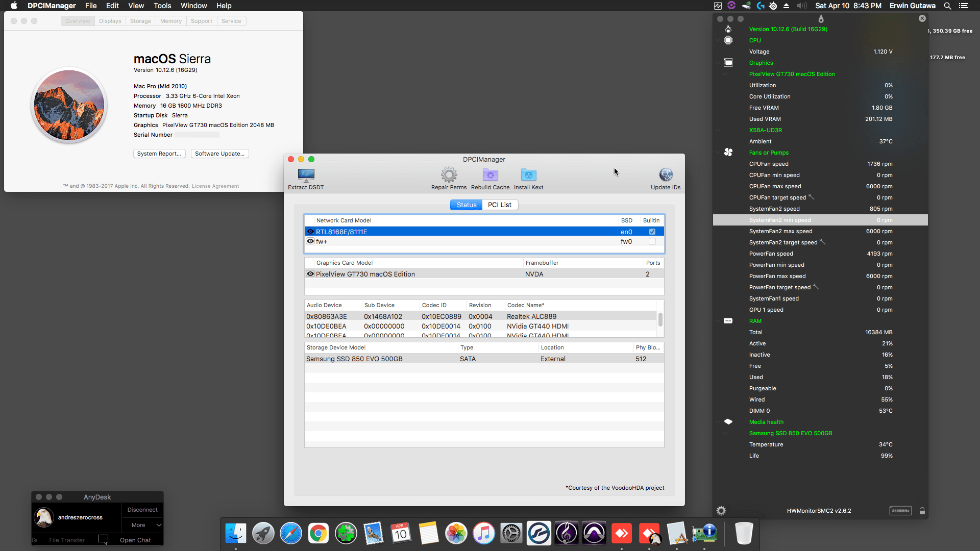This screenshot has width=980, height=551.
Task: Click the wrench beside PowerFan target speed
Action: [816, 287]
